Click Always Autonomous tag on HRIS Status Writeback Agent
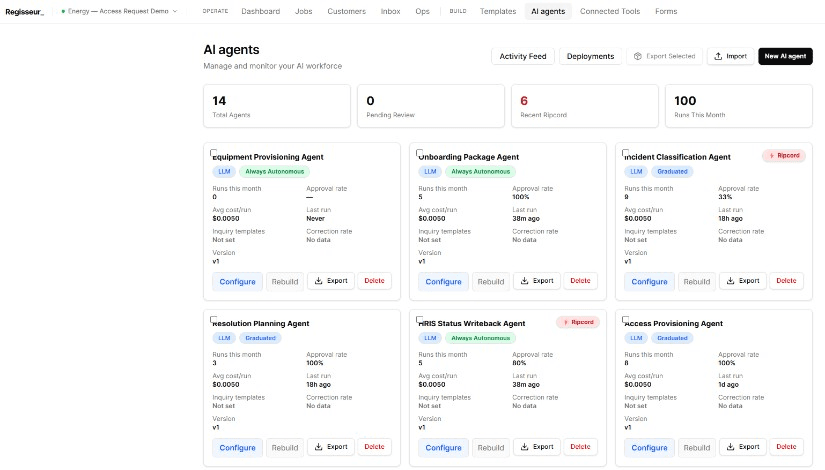This screenshot has height=470, width=825. 480,338
